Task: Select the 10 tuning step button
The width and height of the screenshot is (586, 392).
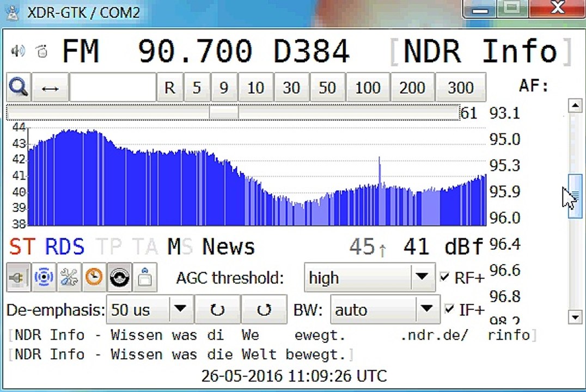Action: click(255, 87)
